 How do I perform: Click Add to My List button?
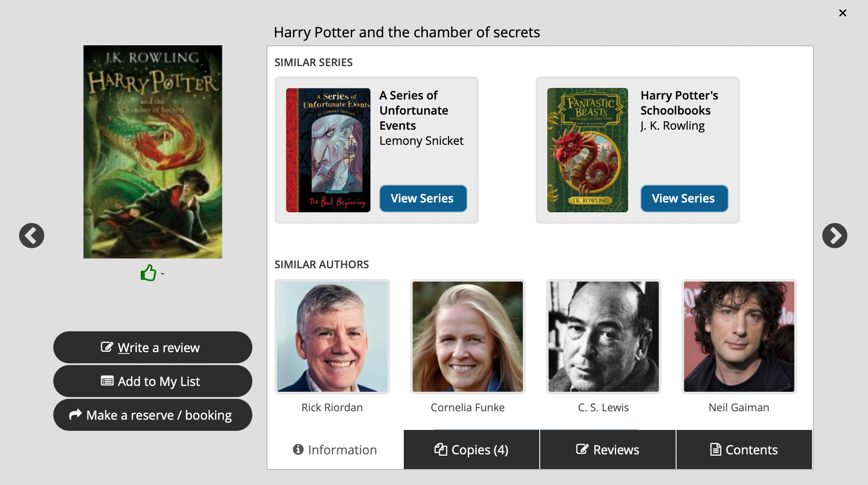152,381
